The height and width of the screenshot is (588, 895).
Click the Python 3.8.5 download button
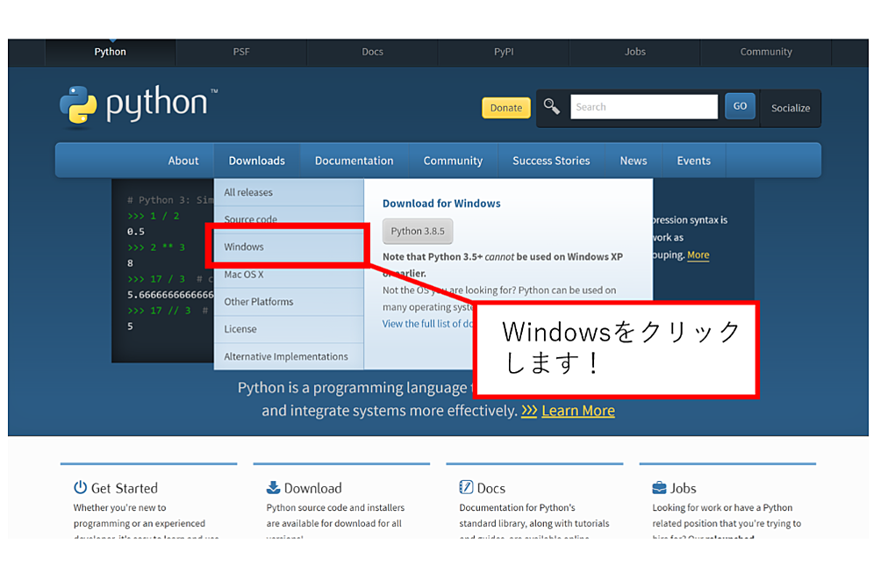(418, 231)
